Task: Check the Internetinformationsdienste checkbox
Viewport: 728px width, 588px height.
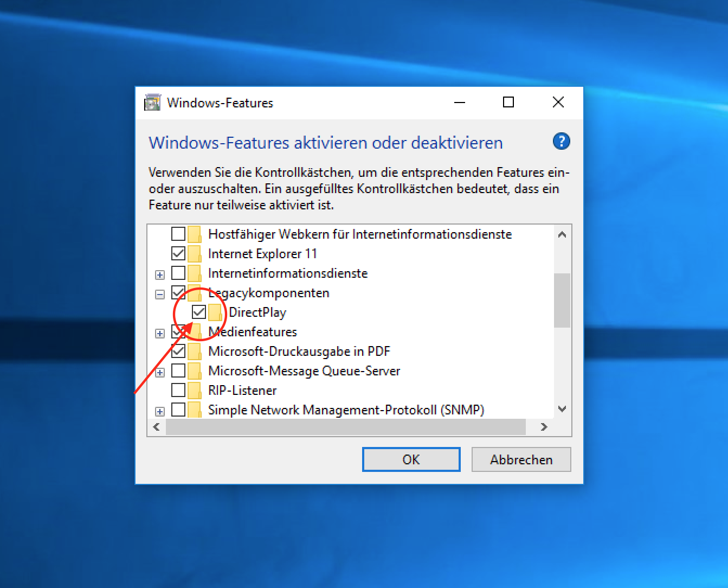Action: 178,273
